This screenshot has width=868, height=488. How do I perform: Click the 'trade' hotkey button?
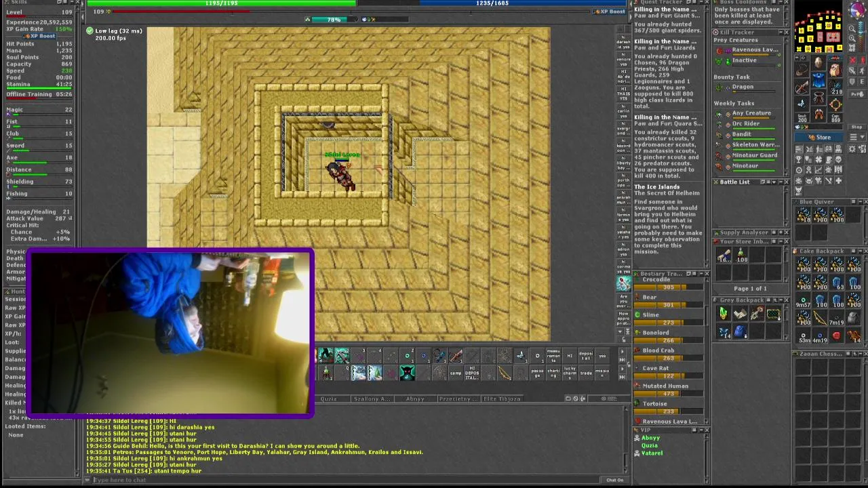pos(586,373)
